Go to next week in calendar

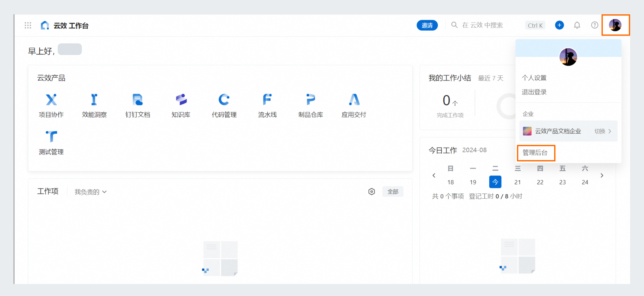coord(602,175)
